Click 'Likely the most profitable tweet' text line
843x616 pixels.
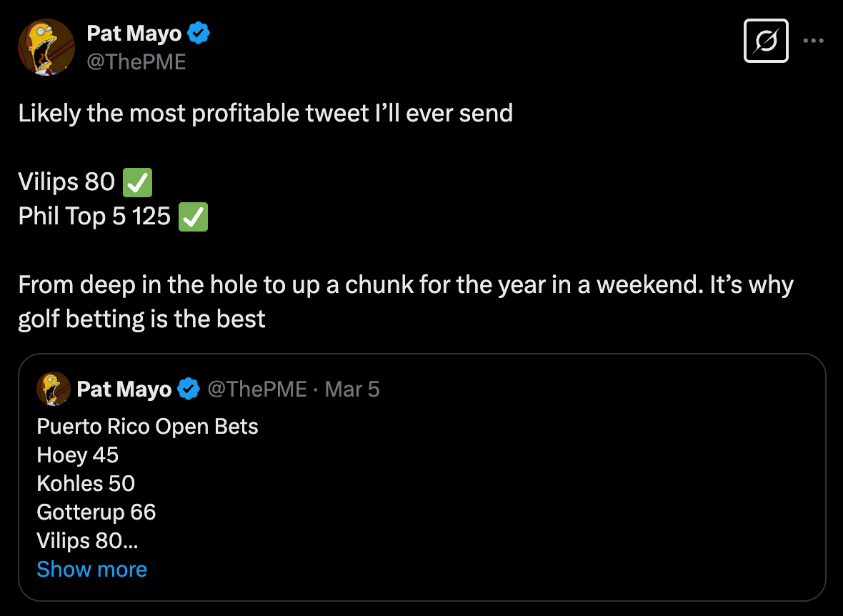[x=265, y=114]
